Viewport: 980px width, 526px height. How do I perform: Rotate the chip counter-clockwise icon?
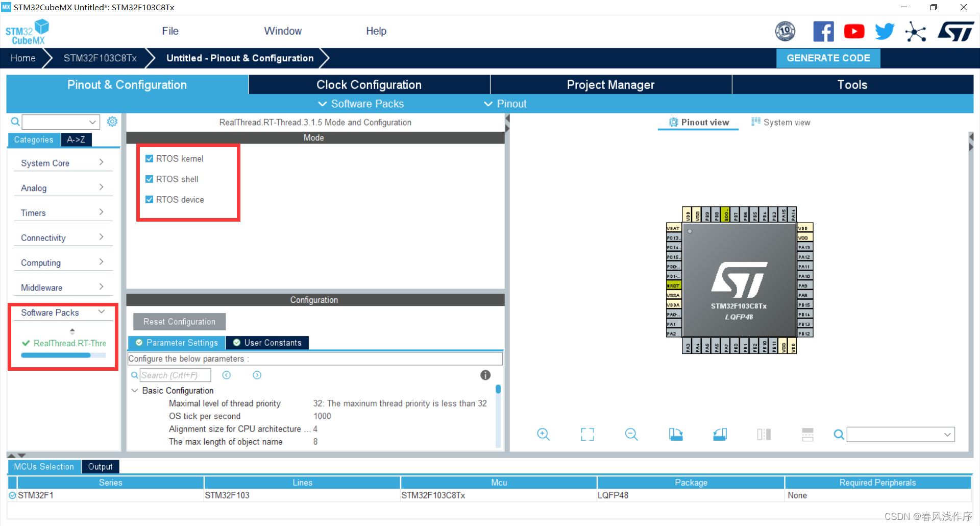tap(720, 435)
